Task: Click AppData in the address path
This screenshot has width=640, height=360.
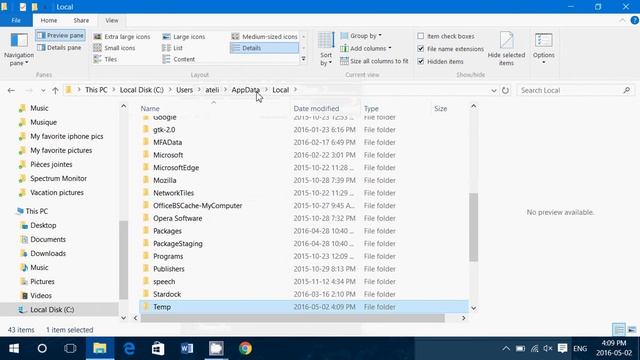Action: pyautogui.click(x=246, y=90)
